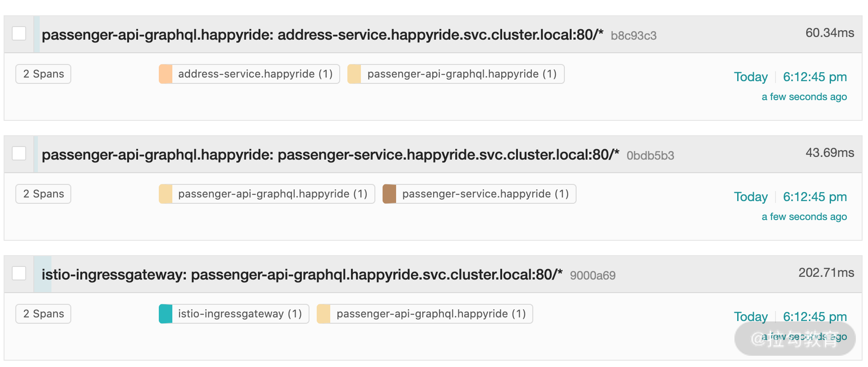Open the istio-ingressgateway trace 9000a69
Screen dimensions: 868x367
pyautogui.click(x=328, y=275)
